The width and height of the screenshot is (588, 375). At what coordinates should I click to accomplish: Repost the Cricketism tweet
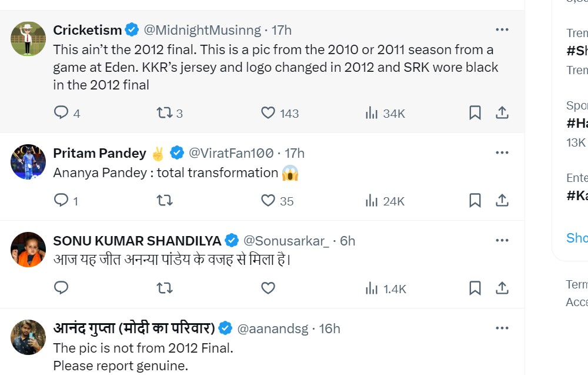point(165,112)
